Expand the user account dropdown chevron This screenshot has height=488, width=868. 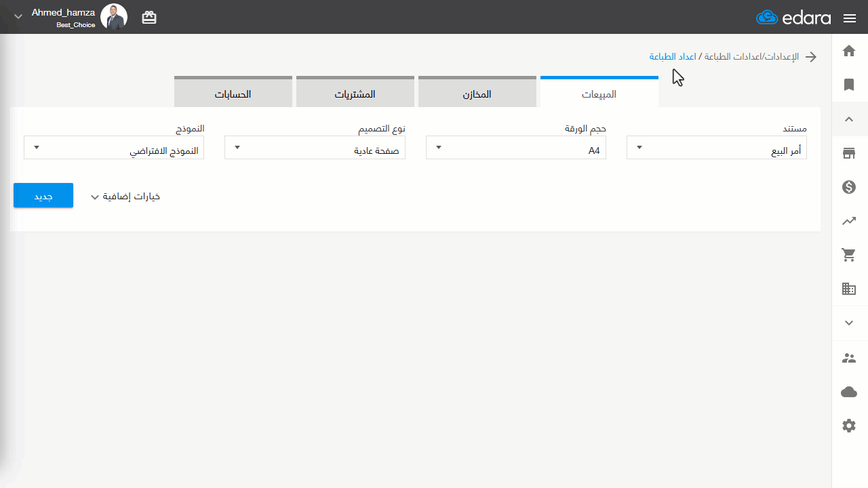coord(18,16)
